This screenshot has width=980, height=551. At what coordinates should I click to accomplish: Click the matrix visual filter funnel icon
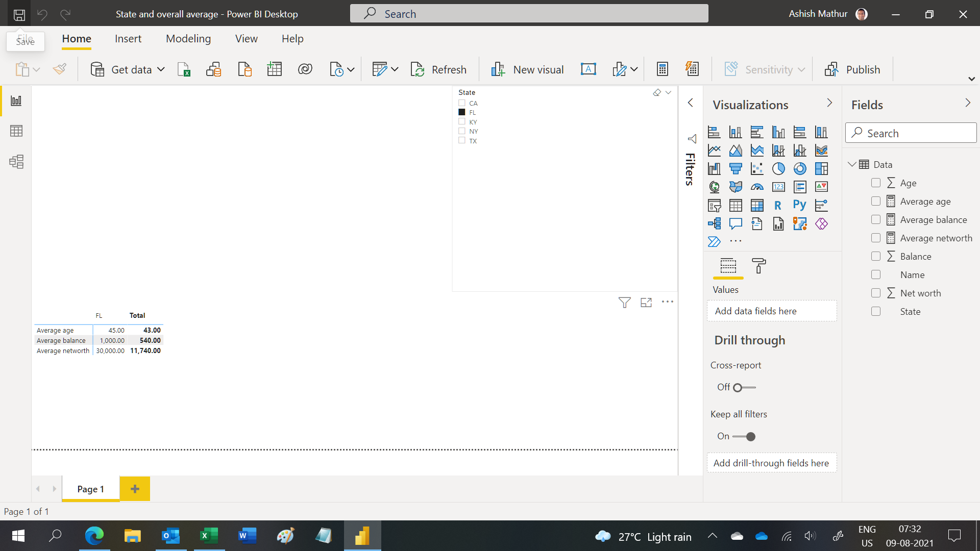[624, 303]
